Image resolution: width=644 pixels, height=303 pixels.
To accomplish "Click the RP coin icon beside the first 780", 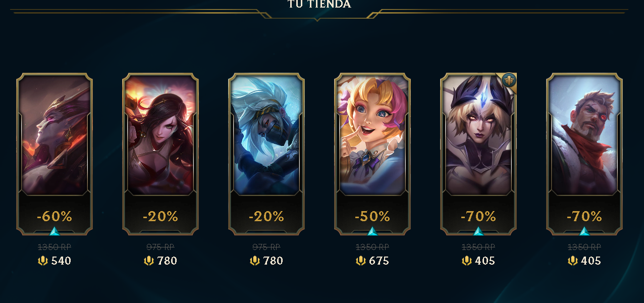I will tap(149, 261).
